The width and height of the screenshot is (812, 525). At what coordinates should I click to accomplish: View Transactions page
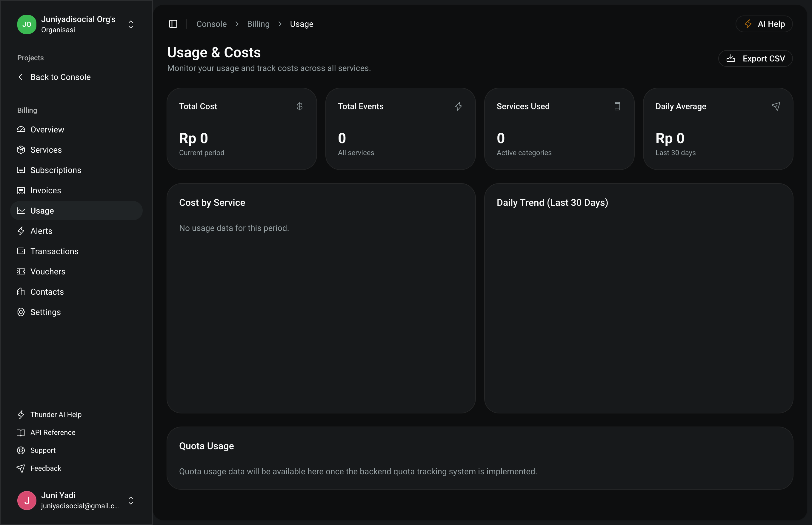click(76, 251)
